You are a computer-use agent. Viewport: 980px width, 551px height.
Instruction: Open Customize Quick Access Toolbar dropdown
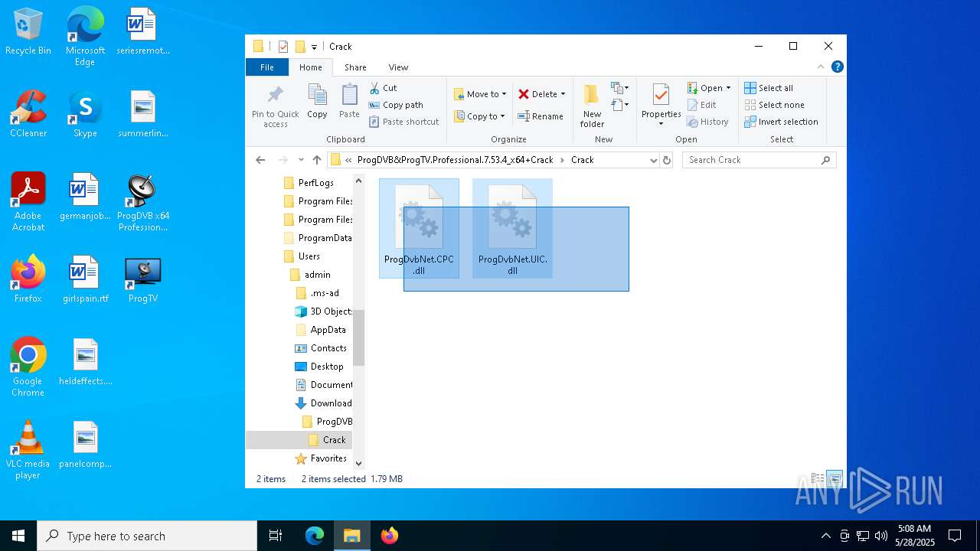click(314, 47)
